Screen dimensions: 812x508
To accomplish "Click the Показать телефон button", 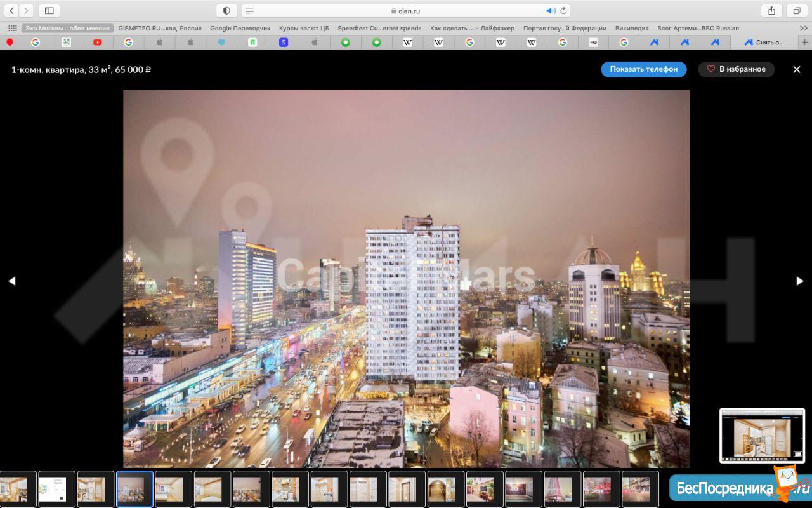I will [x=643, y=69].
